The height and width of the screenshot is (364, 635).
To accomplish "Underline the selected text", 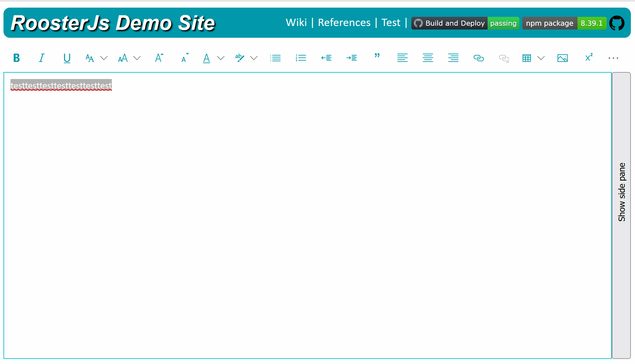I will point(67,58).
